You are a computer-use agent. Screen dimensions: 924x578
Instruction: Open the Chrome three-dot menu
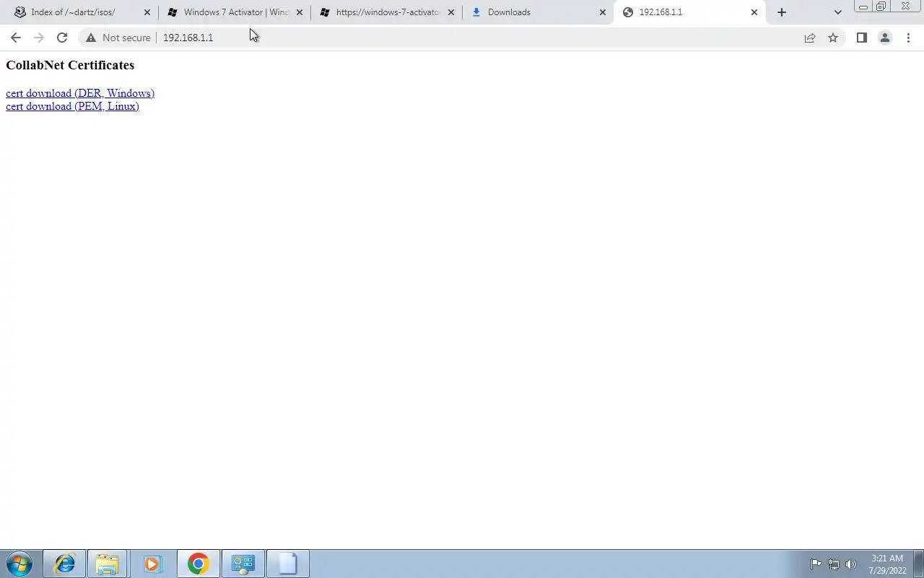[908, 38]
